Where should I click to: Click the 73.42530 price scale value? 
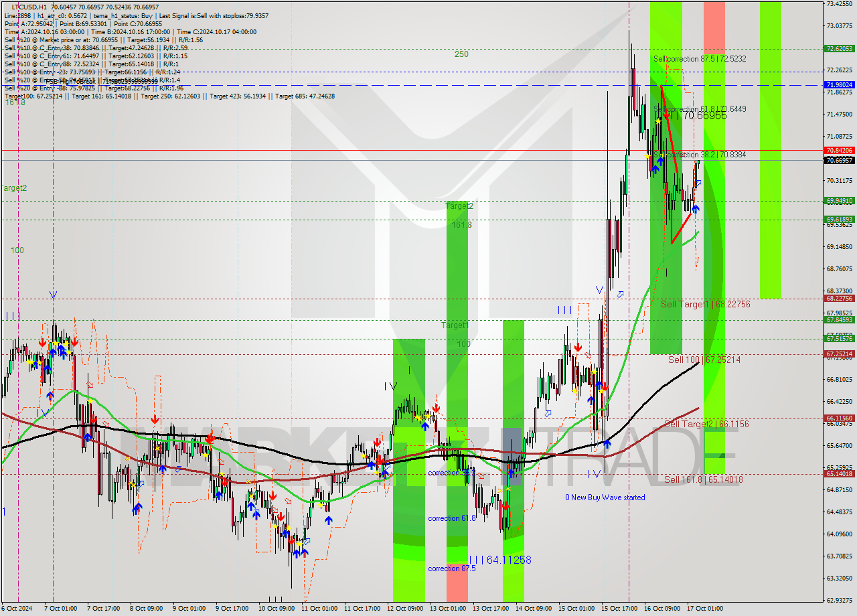(839, 4)
